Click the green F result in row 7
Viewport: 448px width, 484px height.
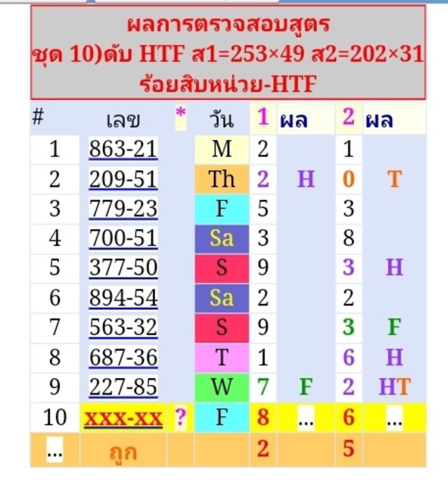(x=394, y=327)
